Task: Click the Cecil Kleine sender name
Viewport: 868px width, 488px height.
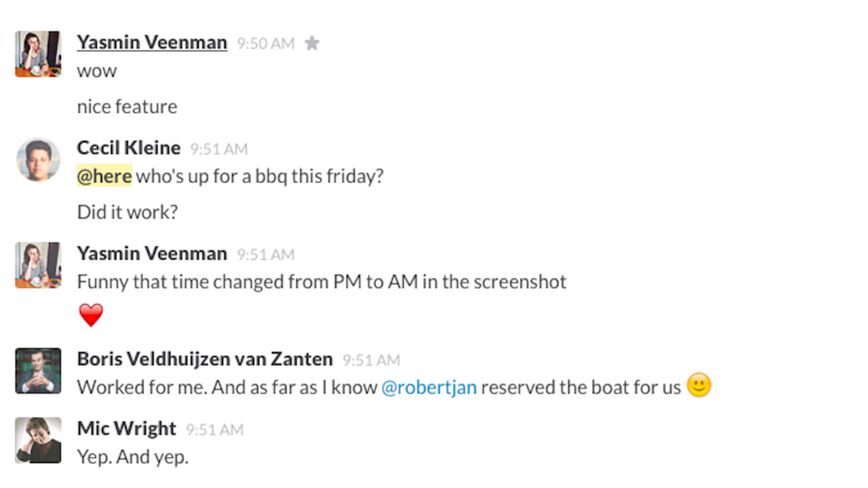Action: click(129, 148)
